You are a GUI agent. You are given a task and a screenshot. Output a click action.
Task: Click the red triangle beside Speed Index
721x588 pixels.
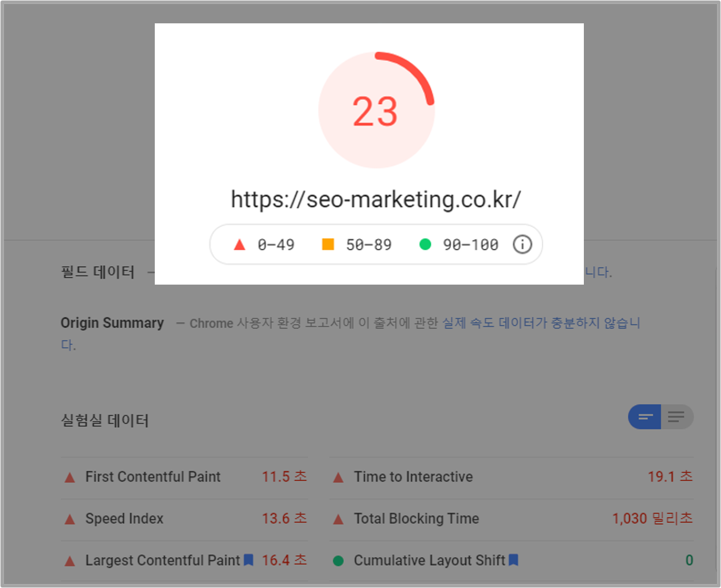coord(69,519)
